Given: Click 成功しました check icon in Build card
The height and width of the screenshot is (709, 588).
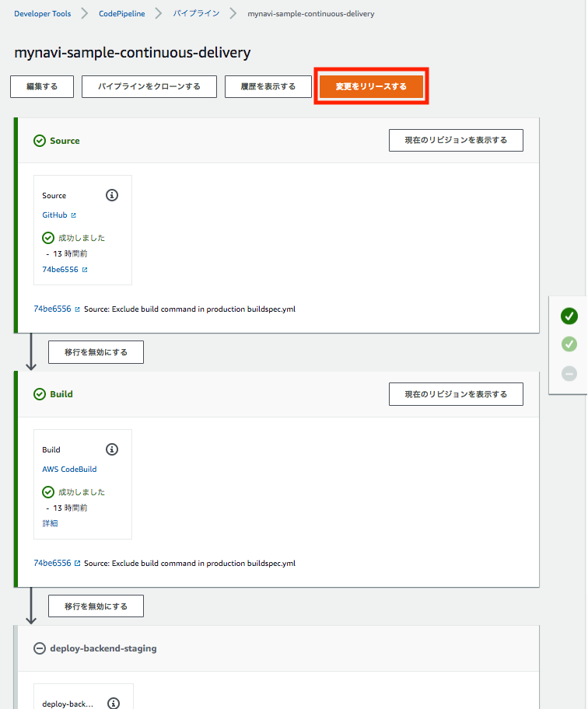Looking at the screenshot, I should coord(48,492).
